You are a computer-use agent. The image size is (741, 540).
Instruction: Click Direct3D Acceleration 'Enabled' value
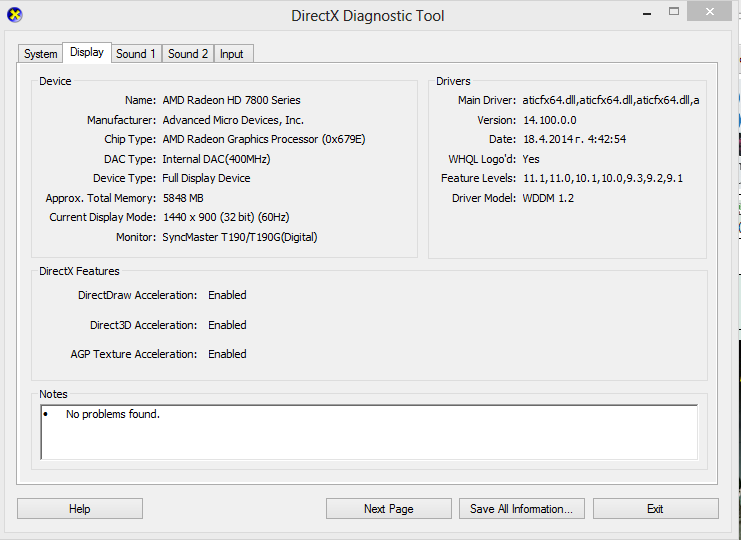(x=227, y=325)
